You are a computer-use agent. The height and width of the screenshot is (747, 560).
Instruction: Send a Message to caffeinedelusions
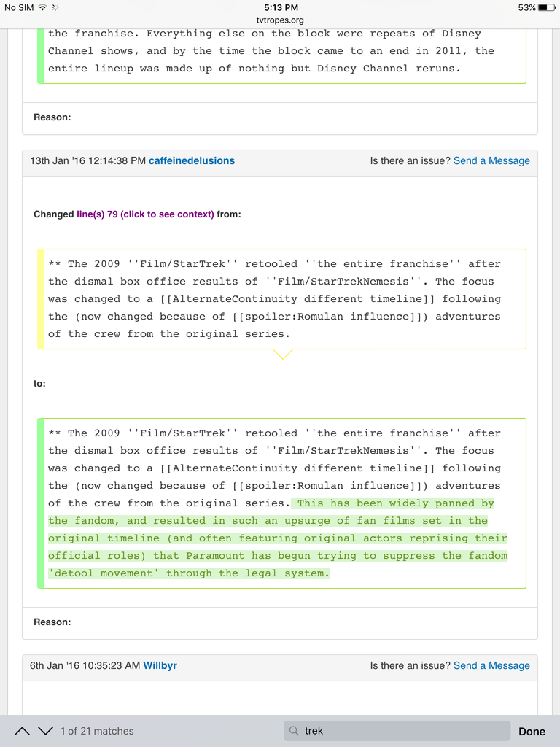[491, 161]
